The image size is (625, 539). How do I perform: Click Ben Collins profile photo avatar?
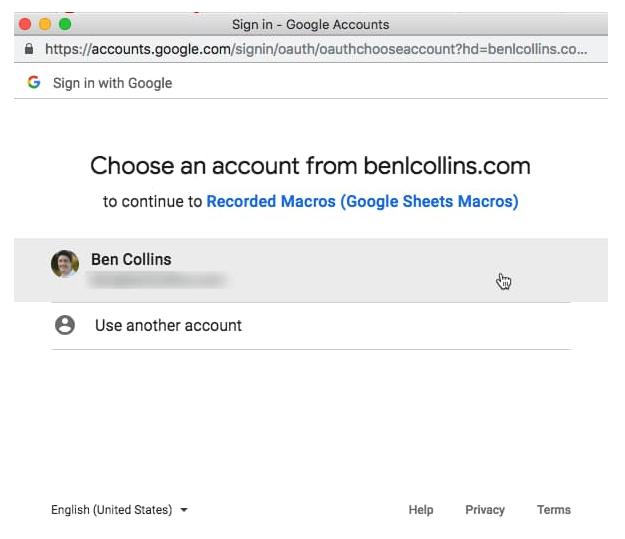pos(65,264)
